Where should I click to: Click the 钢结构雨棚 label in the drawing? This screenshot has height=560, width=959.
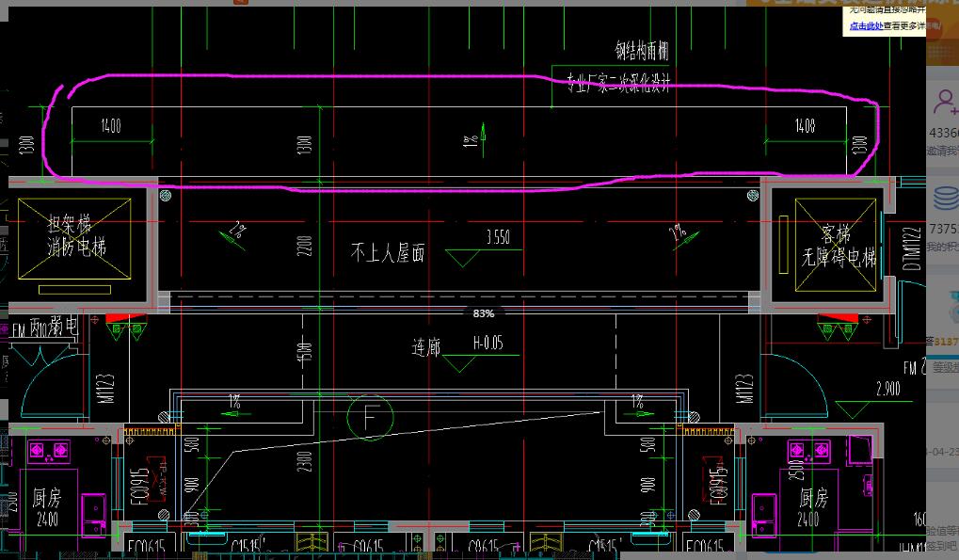click(x=642, y=50)
